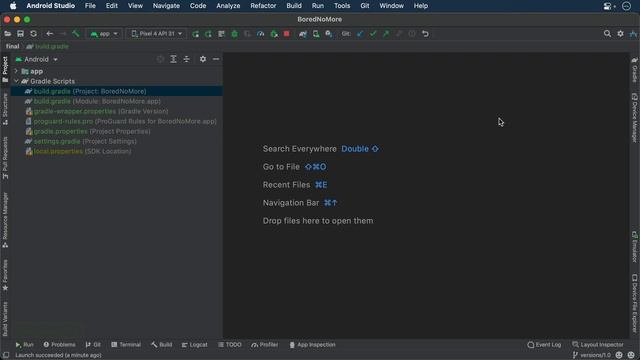This screenshot has height=360, width=640.
Task: Open the File menu
Action: (90, 6)
